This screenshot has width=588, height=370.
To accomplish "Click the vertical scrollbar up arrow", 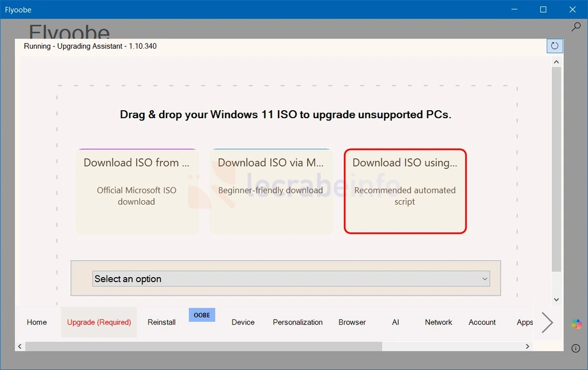I will click(556, 62).
